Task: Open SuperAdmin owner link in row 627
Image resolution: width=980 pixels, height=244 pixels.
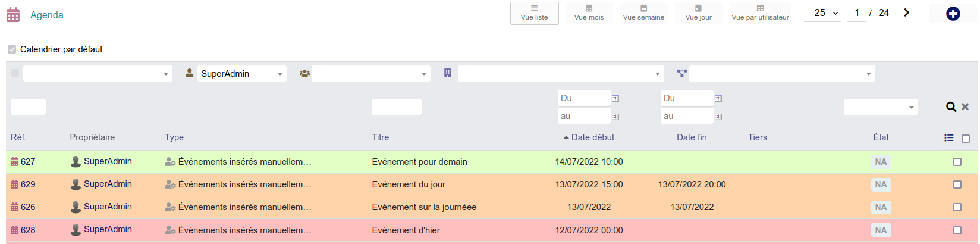Action: [108, 161]
